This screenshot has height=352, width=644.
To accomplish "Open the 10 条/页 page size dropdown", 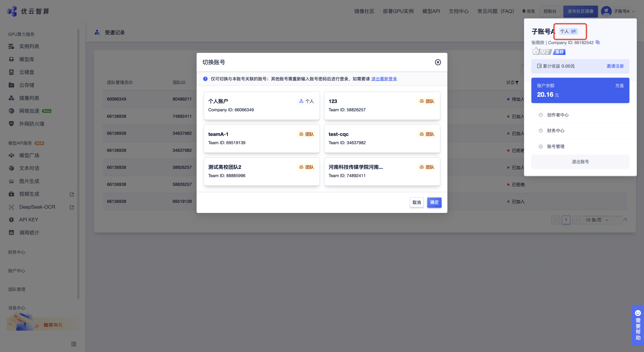I will [x=597, y=220].
